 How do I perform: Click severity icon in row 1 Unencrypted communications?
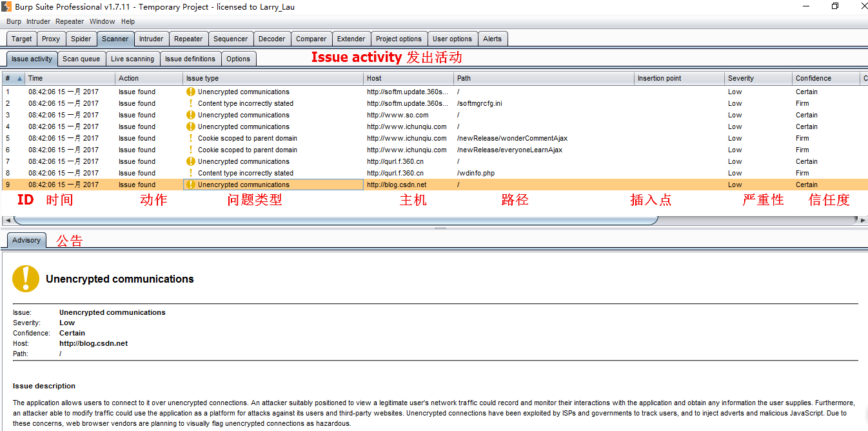coord(191,92)
